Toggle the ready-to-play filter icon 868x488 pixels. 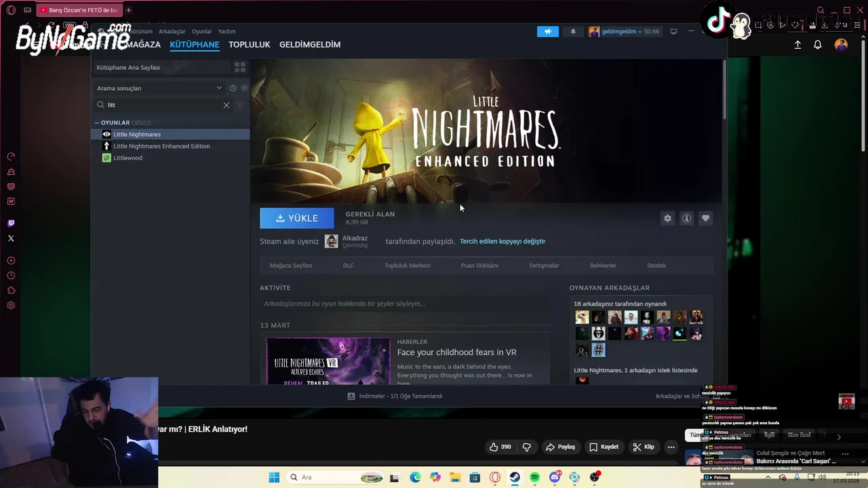click(x=244, y=88)
